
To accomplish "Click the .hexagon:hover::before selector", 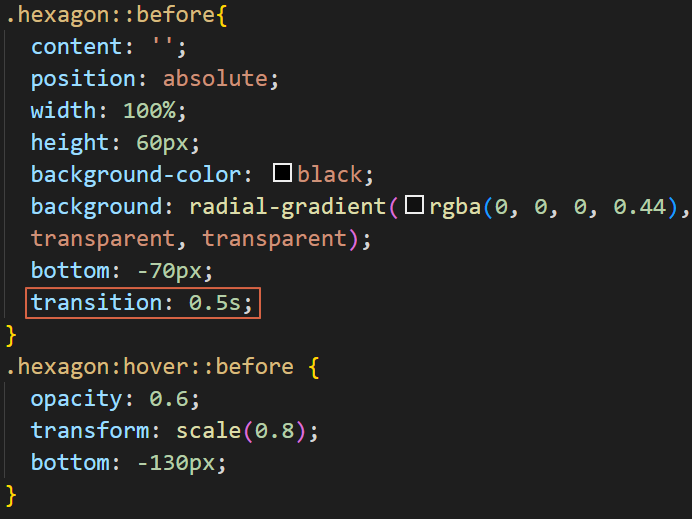I will (x=150, y=366).
